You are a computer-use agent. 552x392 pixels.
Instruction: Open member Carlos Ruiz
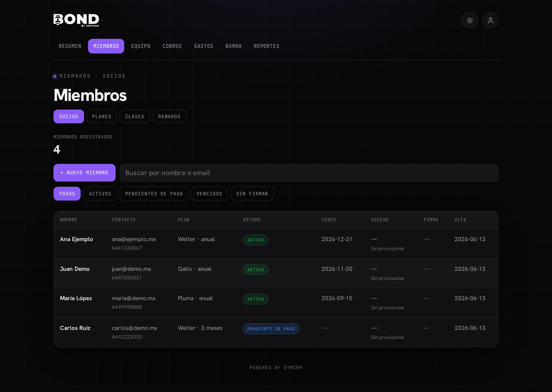[75, 328]
